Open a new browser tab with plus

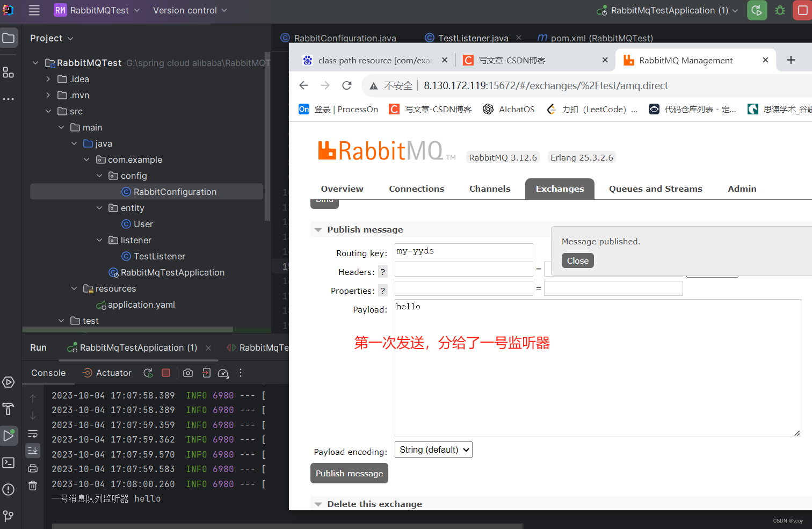791,60
